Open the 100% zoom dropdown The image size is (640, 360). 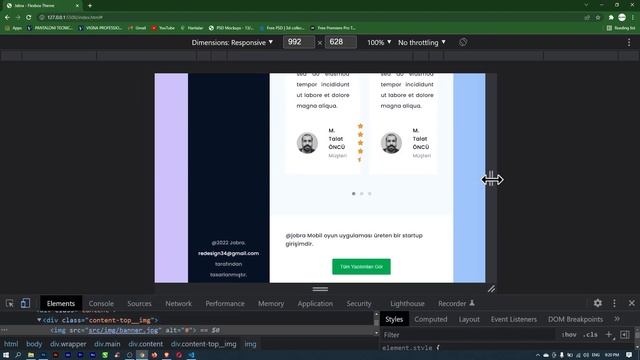click(x=379, y=42)
